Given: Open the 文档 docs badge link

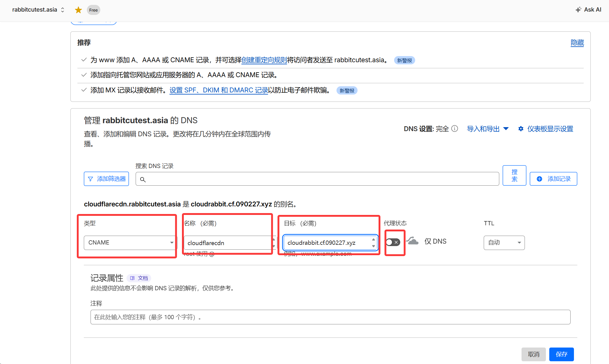Looking at the screenshot, I should [x=139, y=278].
